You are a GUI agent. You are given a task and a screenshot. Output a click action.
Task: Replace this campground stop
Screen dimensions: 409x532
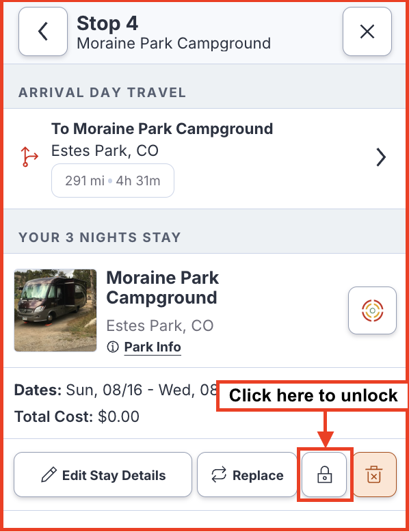tap(247, 475)
